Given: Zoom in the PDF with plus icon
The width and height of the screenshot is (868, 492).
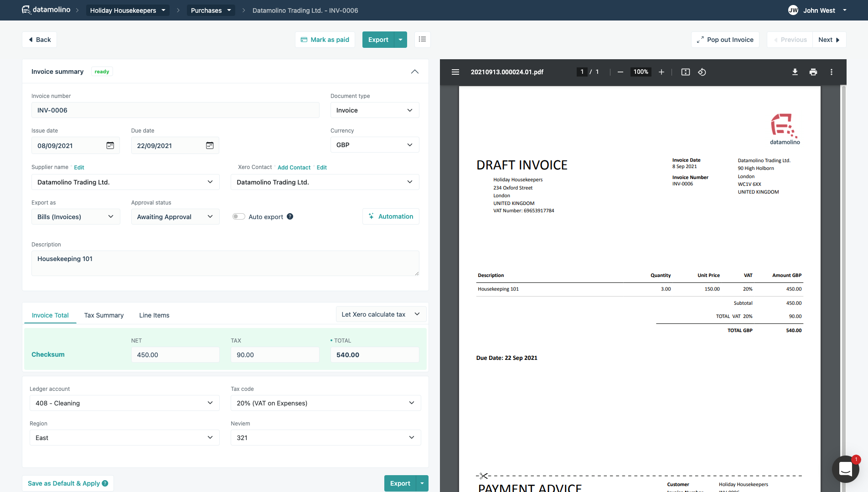Looking at the screenshot, I should (x=661, y=72).
